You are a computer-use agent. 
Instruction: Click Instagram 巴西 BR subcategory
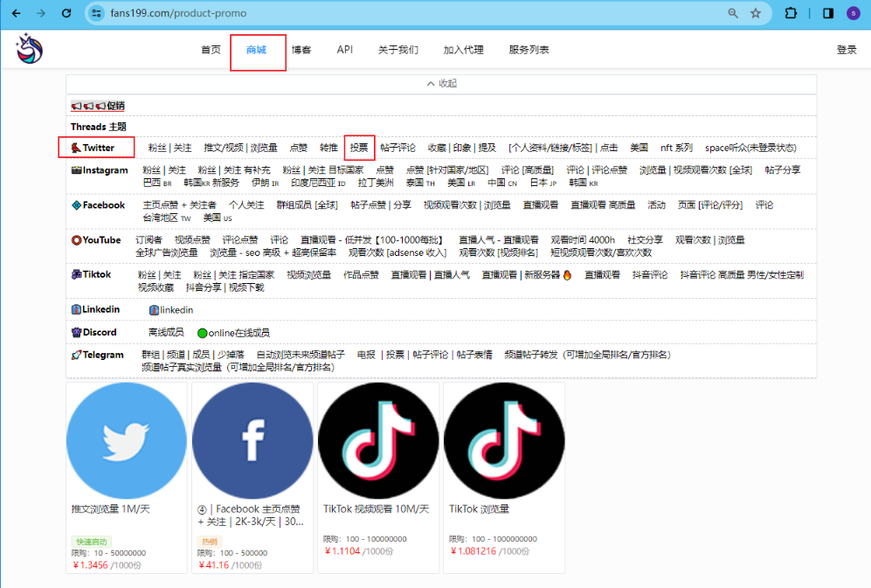coord(157,183)
